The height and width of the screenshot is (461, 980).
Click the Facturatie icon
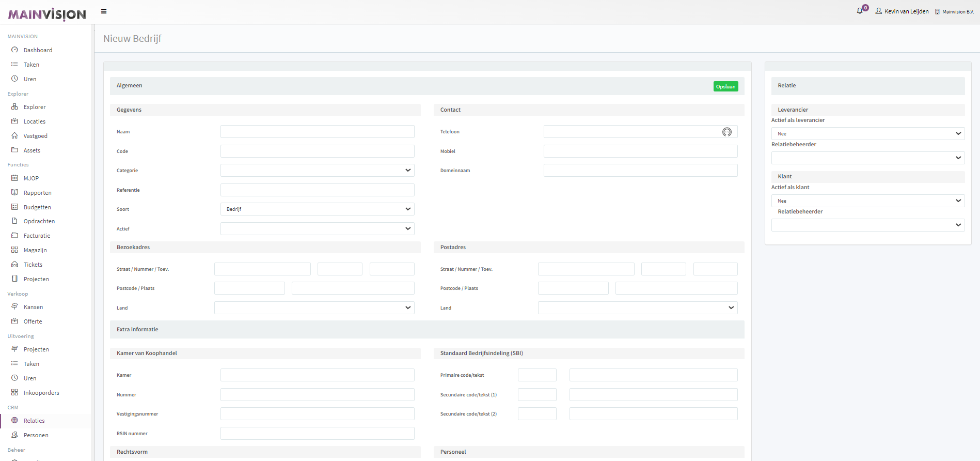(14, 236)
